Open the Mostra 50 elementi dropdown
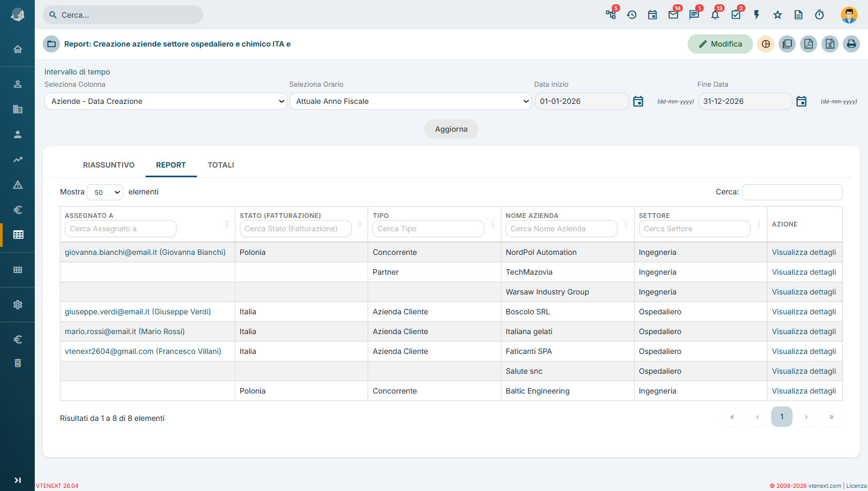 105,192
